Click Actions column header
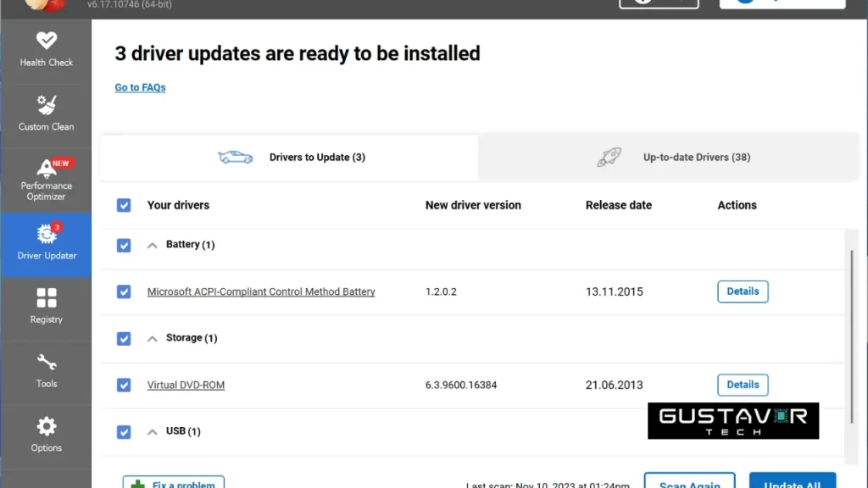Image resolution: width=868 pixels, height=488 pixels. pos(737,205)
